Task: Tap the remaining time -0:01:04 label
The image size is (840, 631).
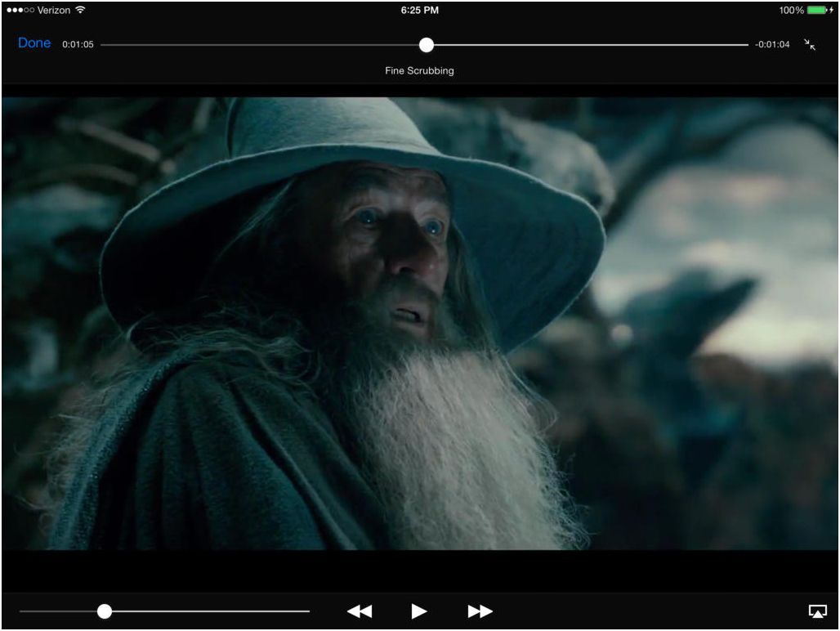Action: (x=772, y=45)
